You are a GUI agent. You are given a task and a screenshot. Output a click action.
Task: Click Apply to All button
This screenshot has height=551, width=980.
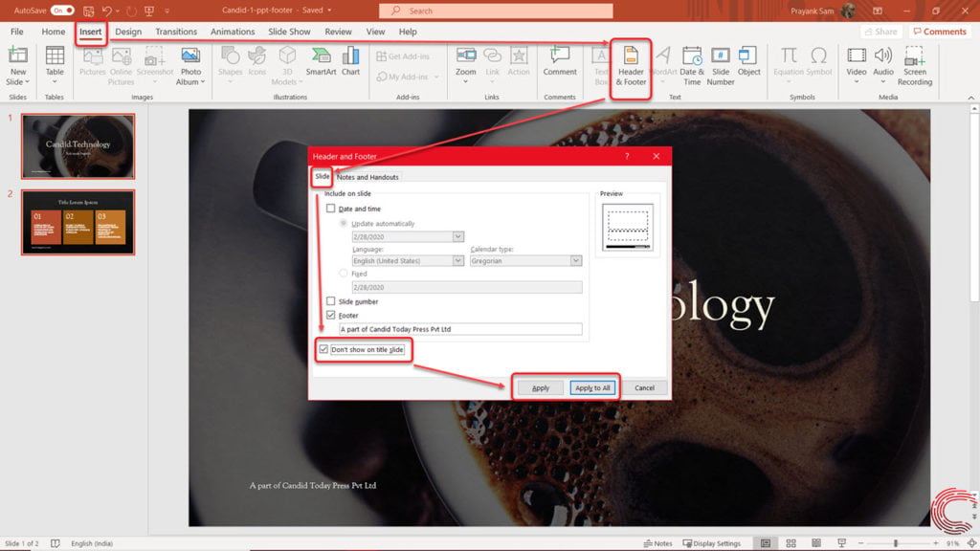coord(592,388)
